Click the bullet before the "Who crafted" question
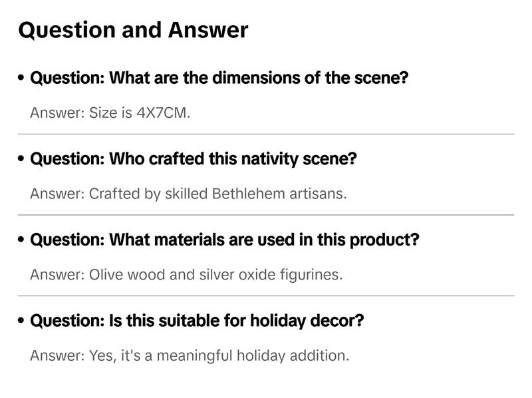Screen dimensions: 532x398 [22, 160]
